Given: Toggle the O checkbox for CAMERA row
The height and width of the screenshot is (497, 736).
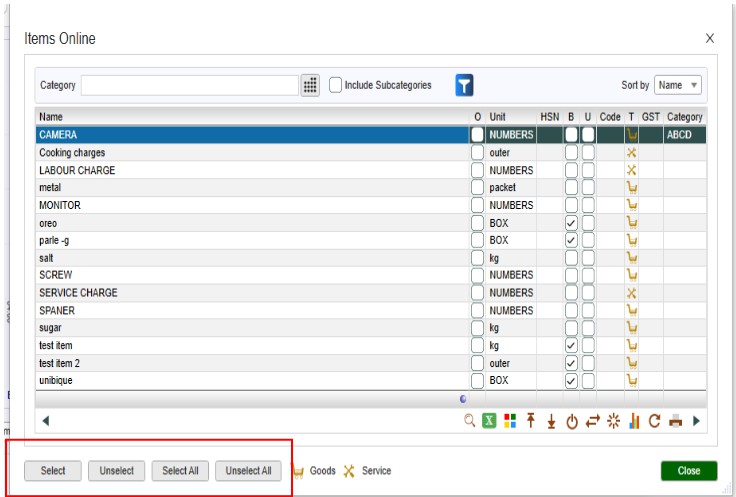Looking at the screenshot, I should [x=478, y=135].
